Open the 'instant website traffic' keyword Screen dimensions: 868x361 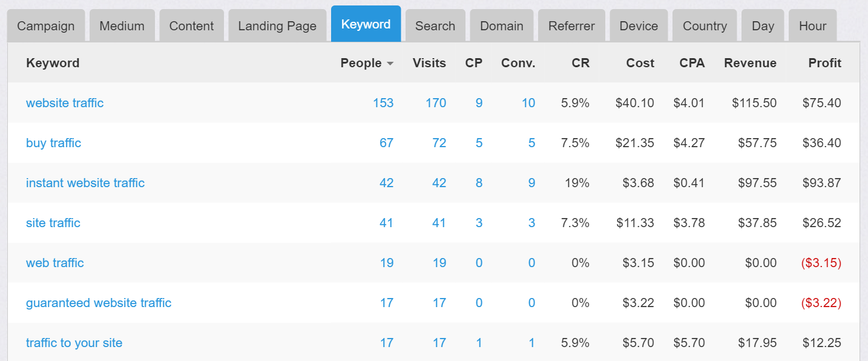click(x=85, y=183)
